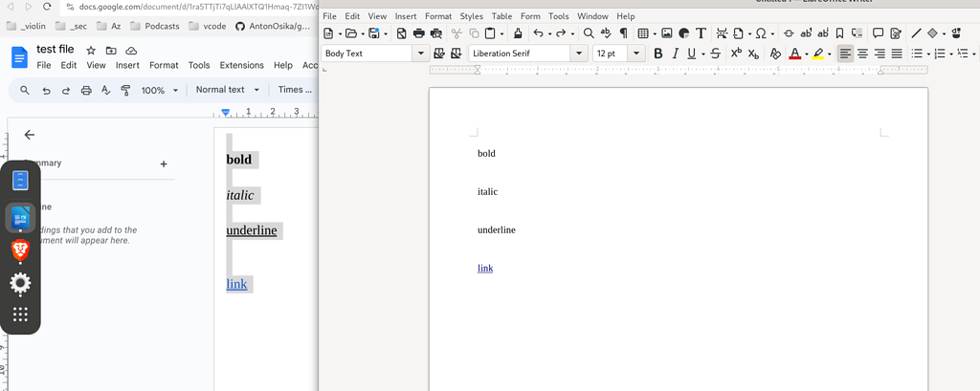Run spell check in Google Docs toolbar
The height and width of the screenshot is (391, 980).
[105, 90]
